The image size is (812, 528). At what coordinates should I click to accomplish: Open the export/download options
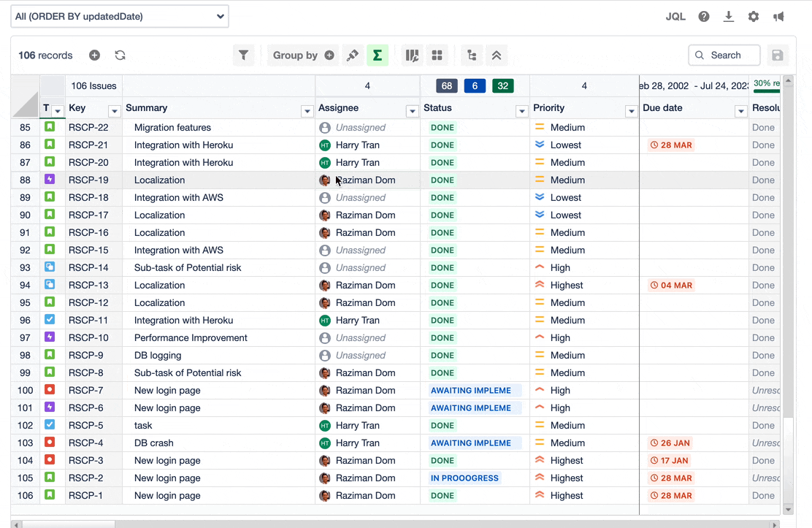728,15
